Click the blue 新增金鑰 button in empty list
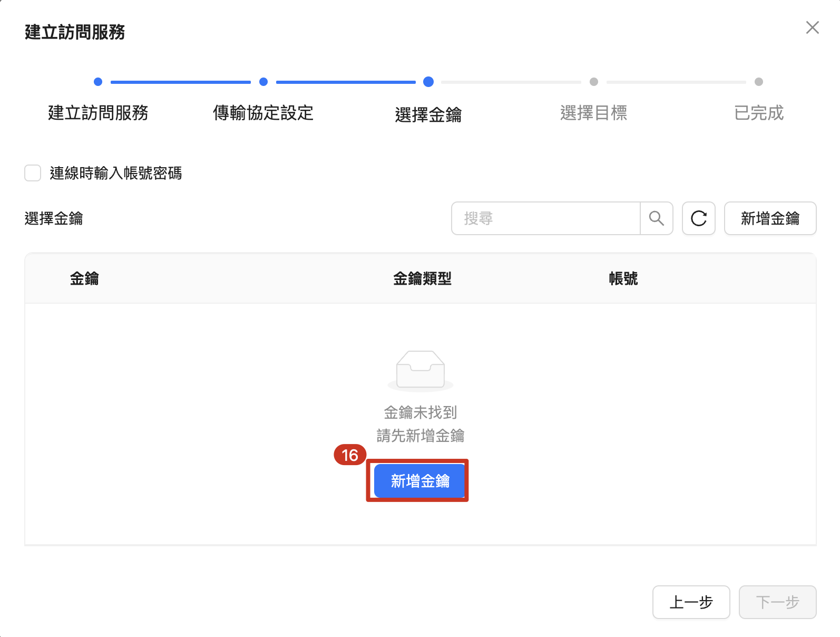This screenshot has width=840, height=637. pos(419,481)
